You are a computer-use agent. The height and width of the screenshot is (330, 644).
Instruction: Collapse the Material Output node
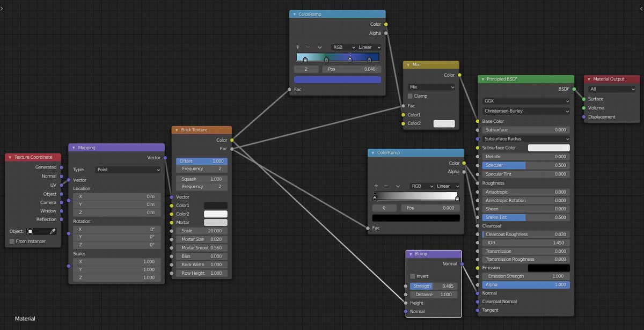[x=589, y=79]
